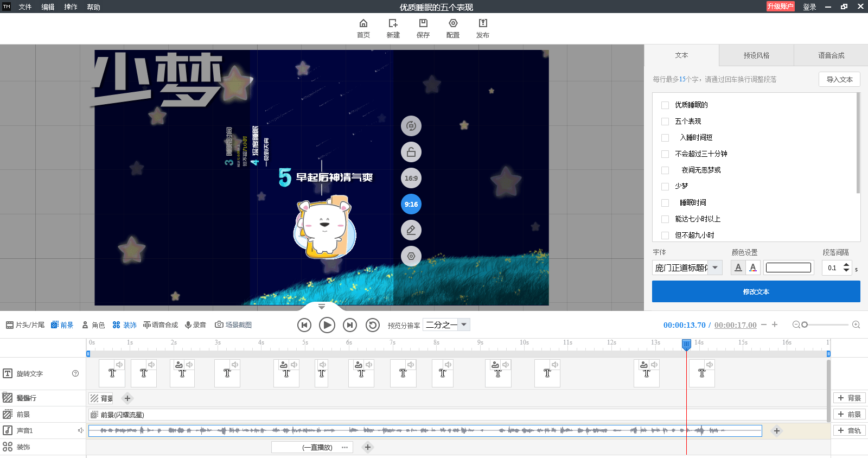The width and height of the screenshot is (868, 458).
Task: Open the 帮助 menu
Action: click(x=93, y=7)
